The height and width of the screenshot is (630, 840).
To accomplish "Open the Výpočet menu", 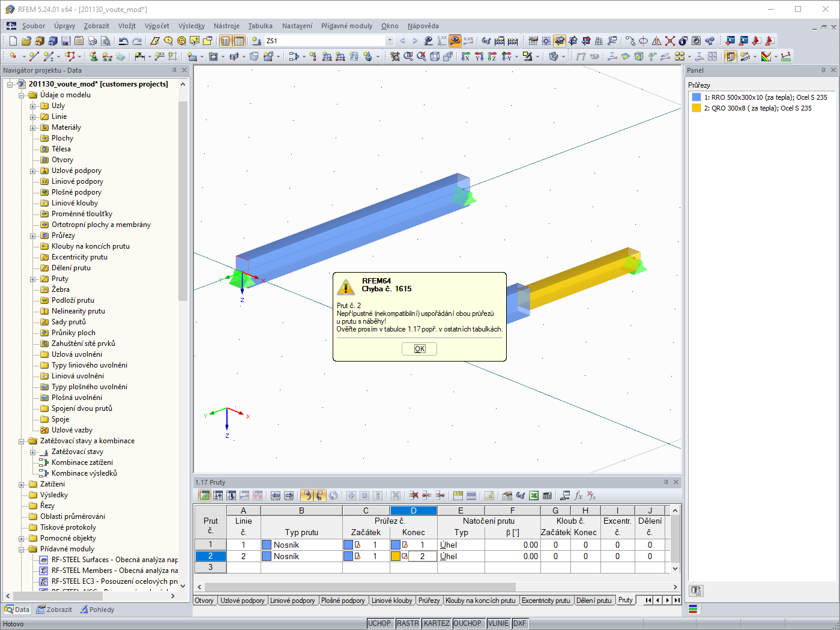I will tap(157, 26).
